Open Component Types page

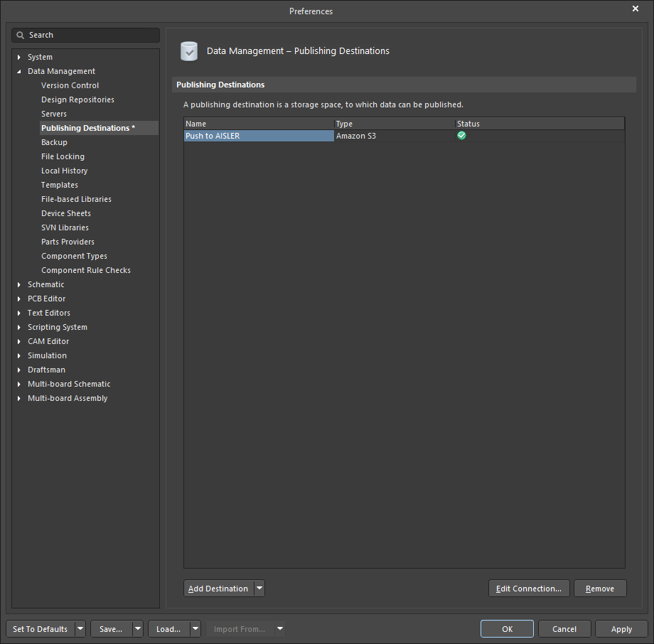[x=74, y=256]
